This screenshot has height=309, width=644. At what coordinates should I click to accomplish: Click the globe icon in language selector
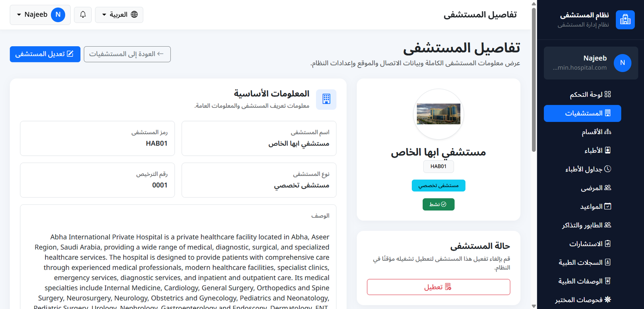[x=134, y=14]
